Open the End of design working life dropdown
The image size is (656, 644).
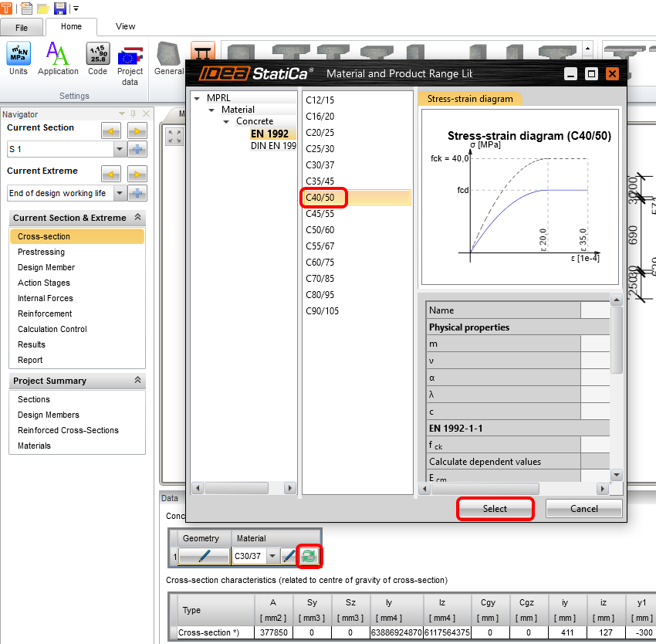(120, 193)
